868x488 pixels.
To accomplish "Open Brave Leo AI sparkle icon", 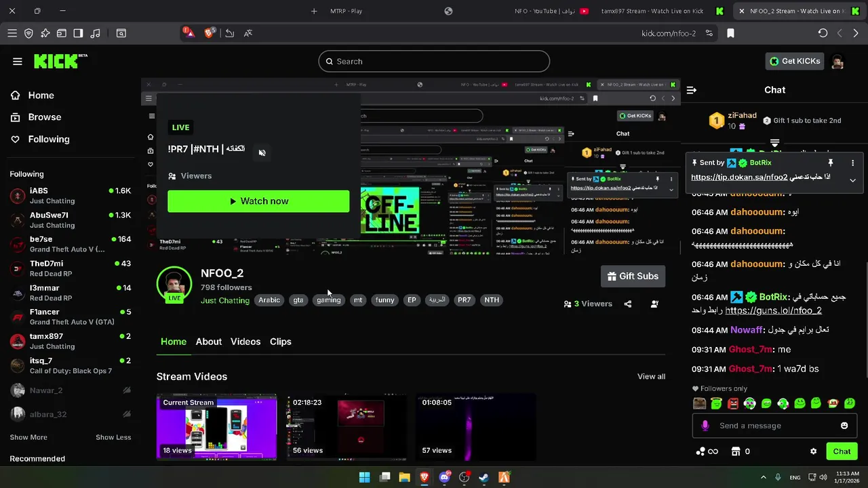I will [x=45, y=33].
